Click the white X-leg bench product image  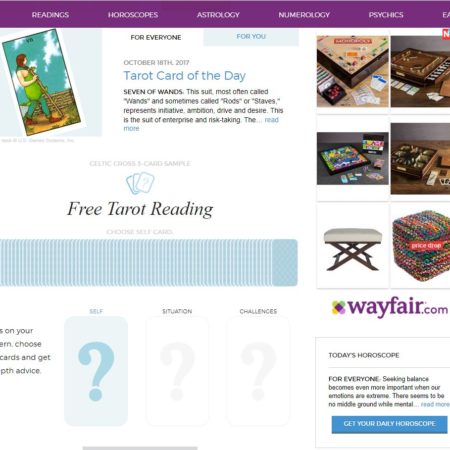tap(353, 249)
